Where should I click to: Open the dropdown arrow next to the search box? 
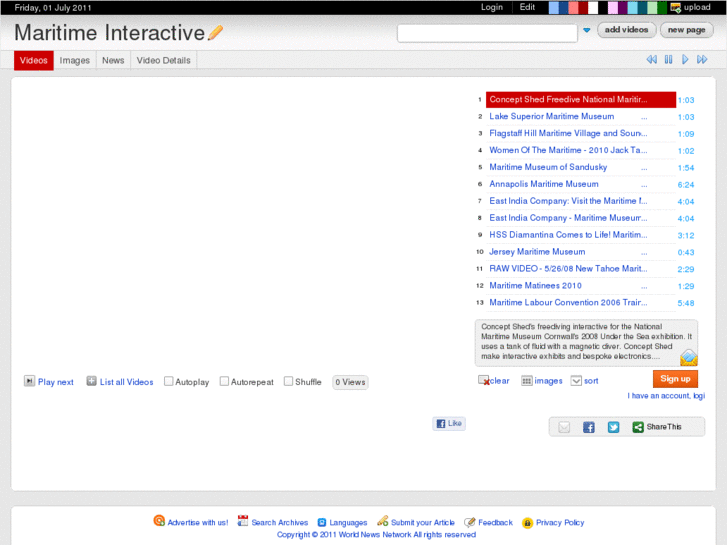(x=587, y=31)
